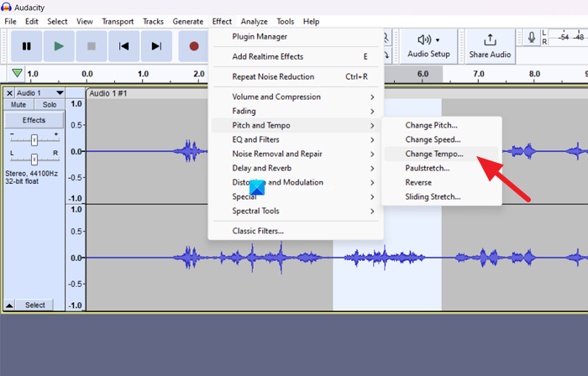Viewport: 588px width, 376px height.
Task: Select Reverse in the submenu
Action: (441, 182)
